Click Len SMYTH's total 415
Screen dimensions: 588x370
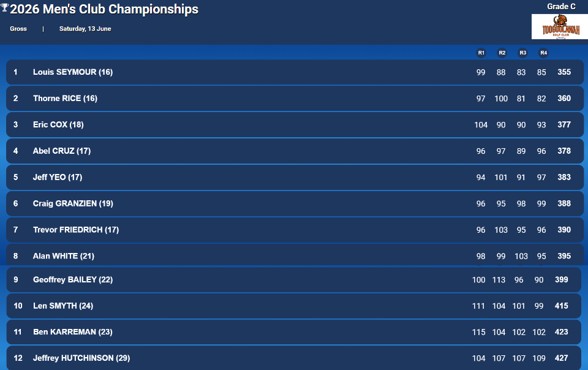(x=562, y=306)
